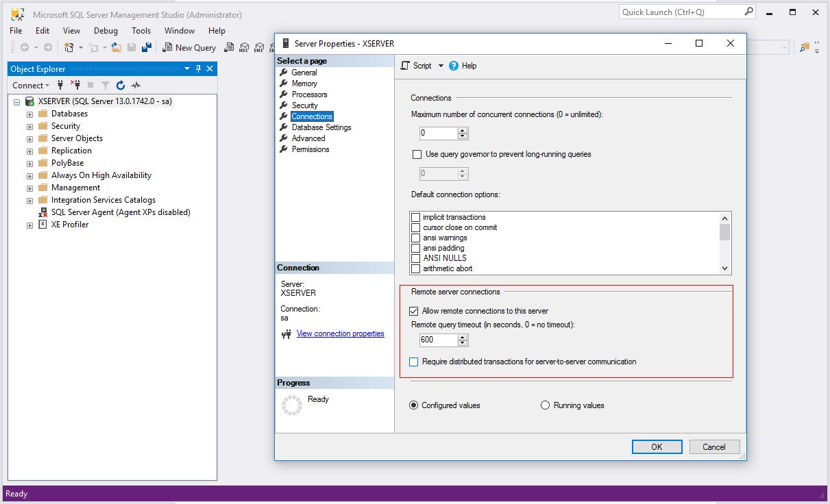This screenshot has width=830, height=504.
Task: Check the cursor close on commit option
Action: [415, 227]
